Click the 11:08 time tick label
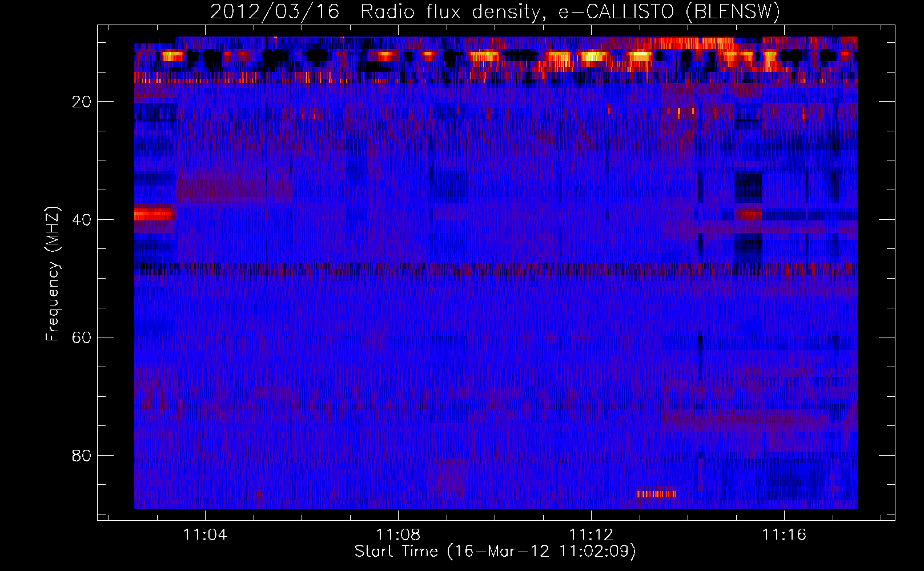Image resolution: width=924 pixels, height=571 pixels. coord(398,534)
